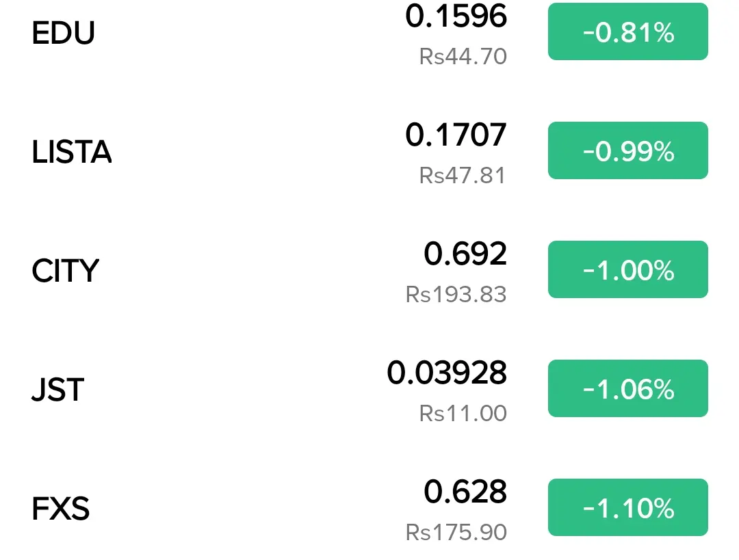Select the Rs175.90 fiat value

pyautogui.click(x=456, y=532)
